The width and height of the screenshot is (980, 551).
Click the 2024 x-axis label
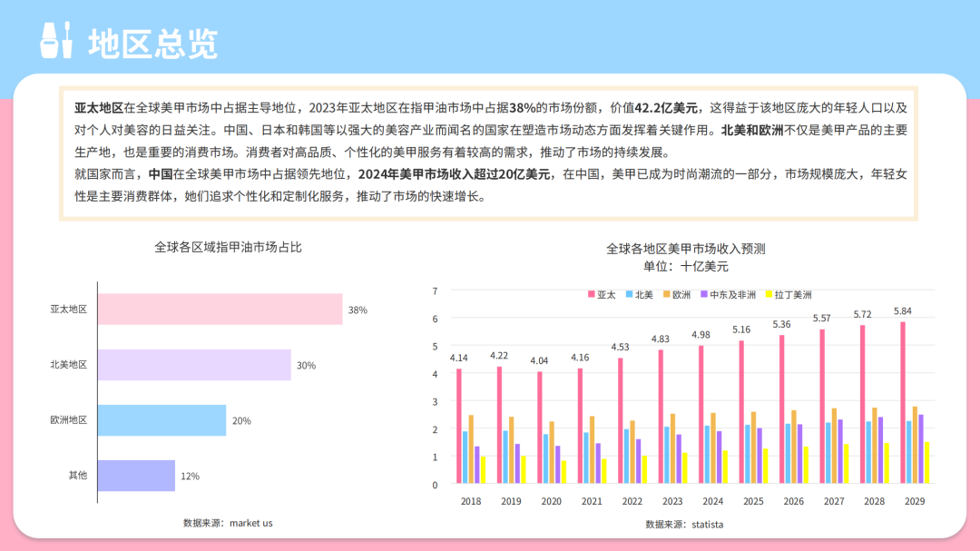pyautogui.click(x=712, y=502)
